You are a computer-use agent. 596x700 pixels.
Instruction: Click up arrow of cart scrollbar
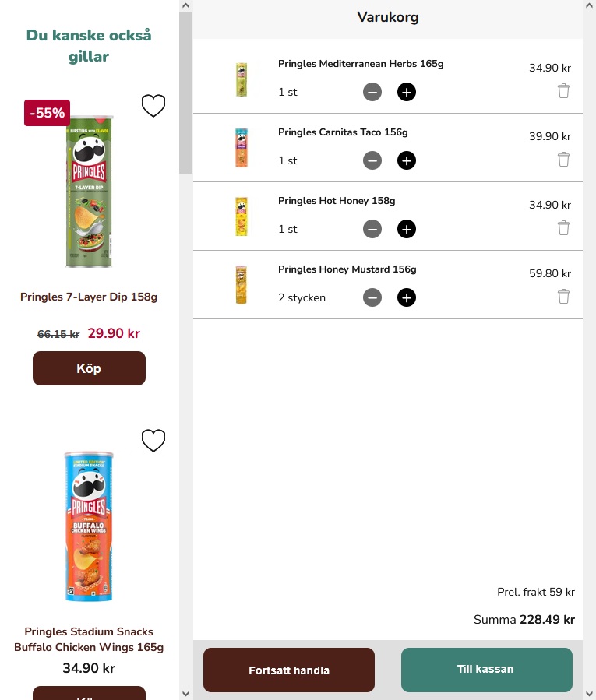[589, 5]
